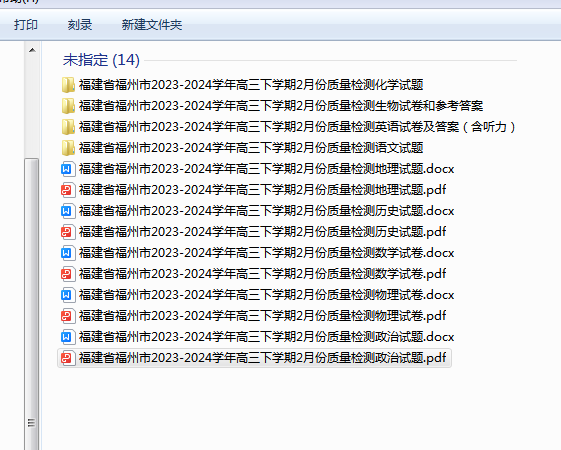The image size is (561, 450).
Task: Click the 打印 toolbar button
Action: coord(26,25)
